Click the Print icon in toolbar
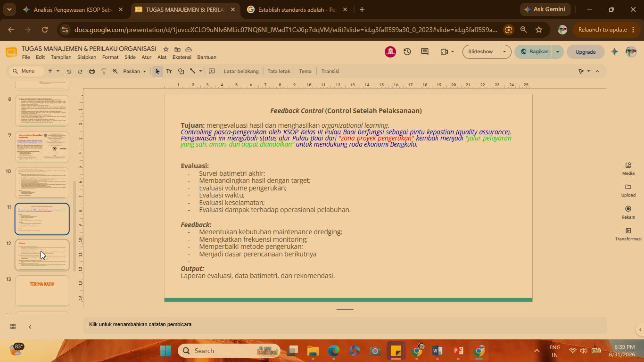Screen dimensions: 644x362 (x=92, y=71)
